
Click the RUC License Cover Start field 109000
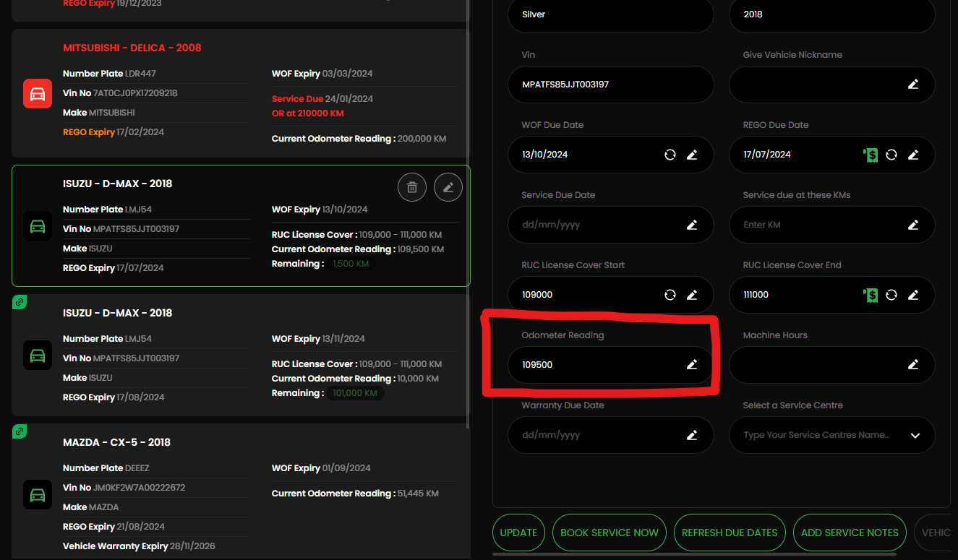611,295
